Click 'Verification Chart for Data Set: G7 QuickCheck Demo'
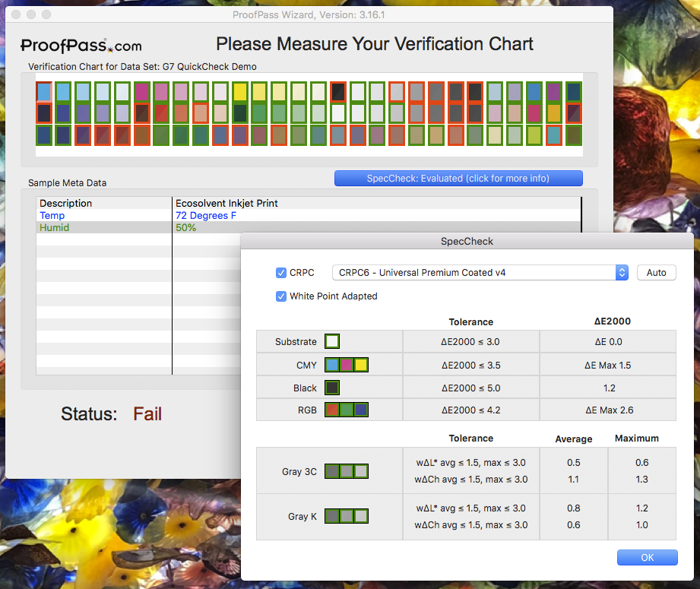The height and width of the screenshot is (589, 700). 142,67
